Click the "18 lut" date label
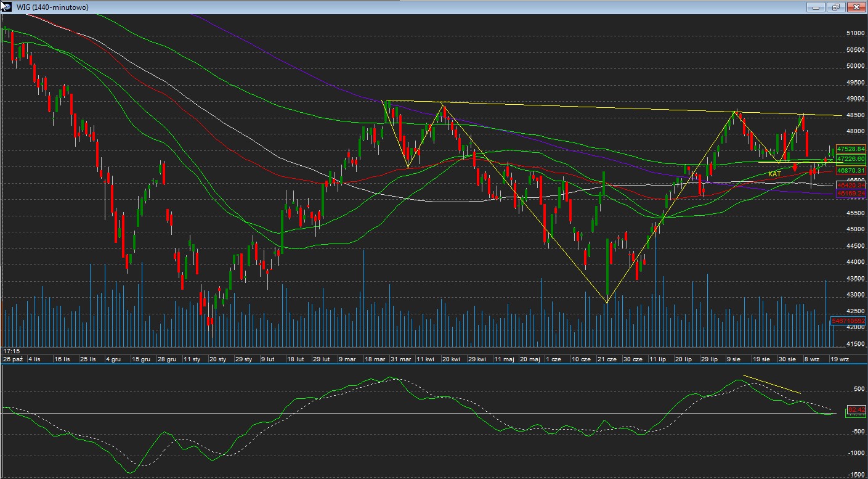The image size is (868, 479). [x=296, y=358]
